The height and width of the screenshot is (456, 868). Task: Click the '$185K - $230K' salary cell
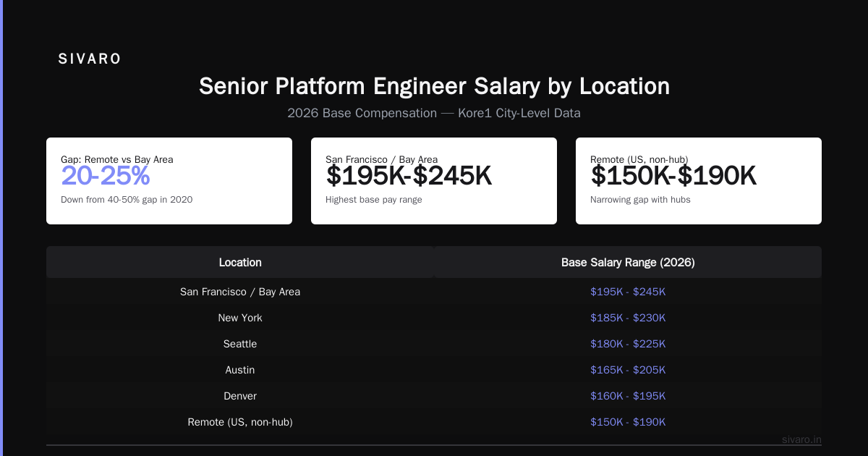pos(628,318)
